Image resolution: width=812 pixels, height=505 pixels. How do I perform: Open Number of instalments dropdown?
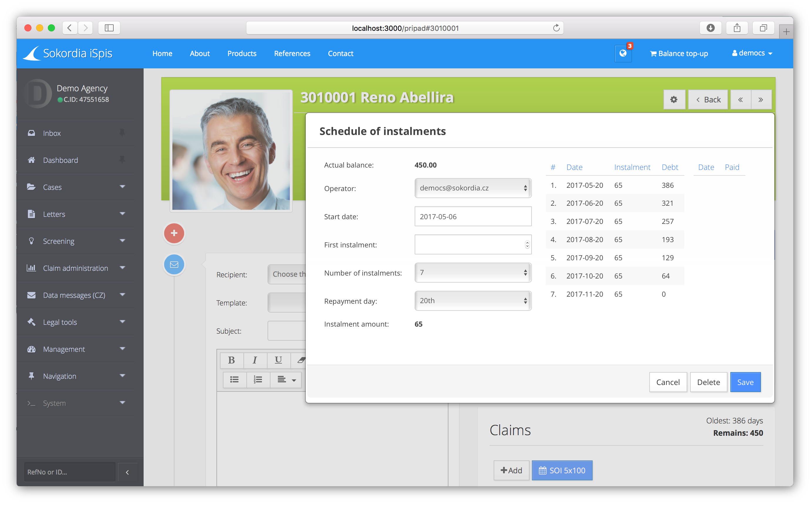(473, 273)
